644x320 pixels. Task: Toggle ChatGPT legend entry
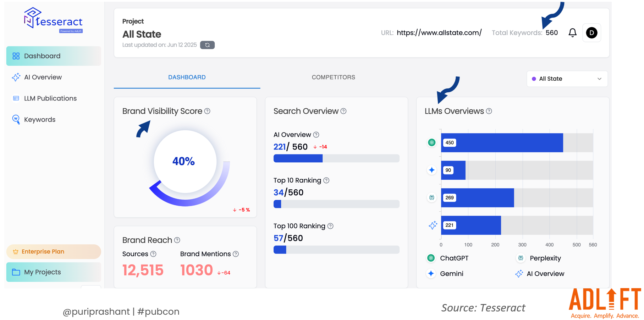[447, 258]
